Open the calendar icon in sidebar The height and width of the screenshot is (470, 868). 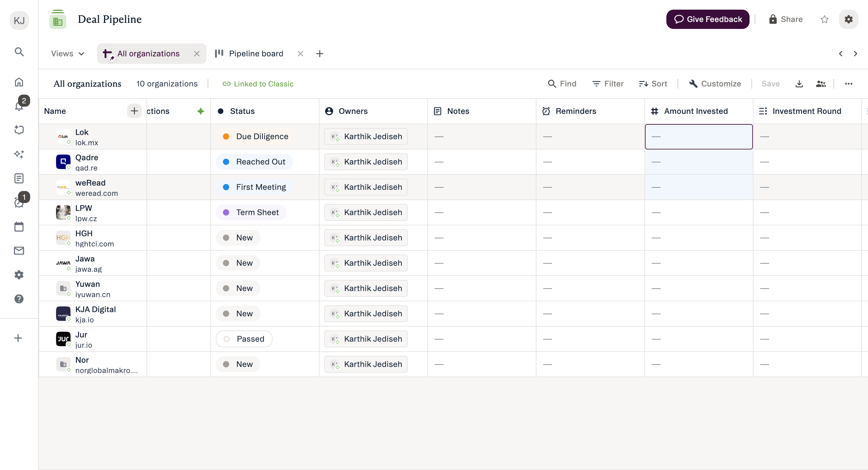(19, 226)
